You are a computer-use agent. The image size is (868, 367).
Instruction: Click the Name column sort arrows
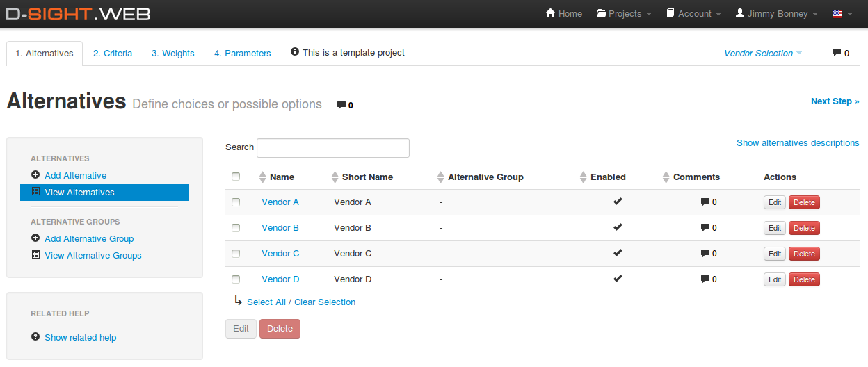pyautogui.click(x=262, y=177)
